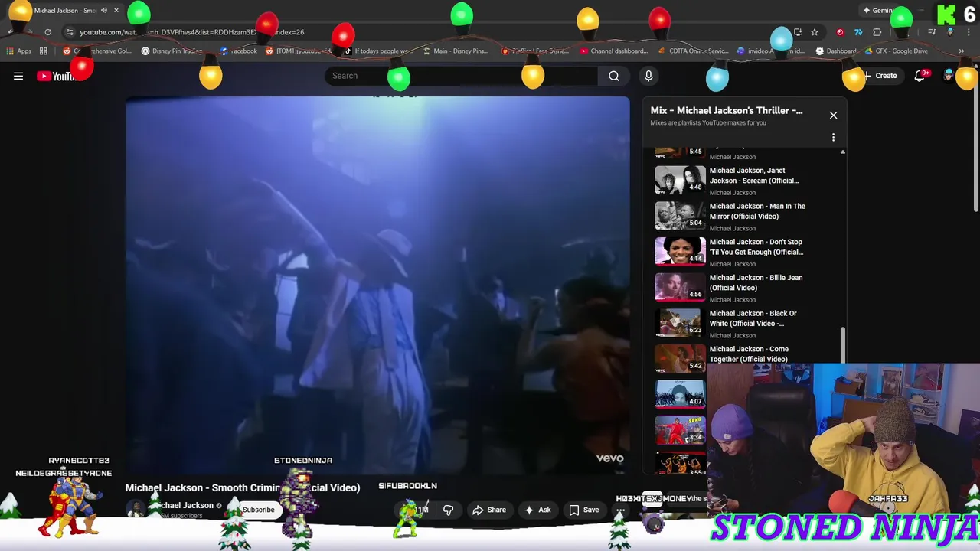Open the Disney Pin Trading bookmark

point(171,51)
